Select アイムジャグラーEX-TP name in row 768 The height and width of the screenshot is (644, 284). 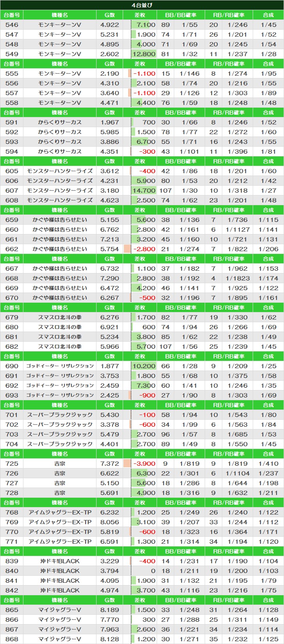coord(60,512)
